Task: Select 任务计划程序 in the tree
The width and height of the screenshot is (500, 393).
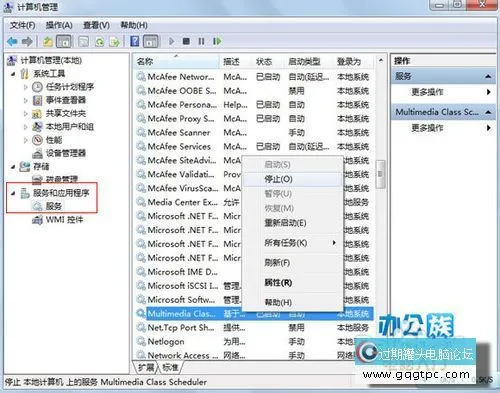Action: pyautogui.click(x=70, y=87)
